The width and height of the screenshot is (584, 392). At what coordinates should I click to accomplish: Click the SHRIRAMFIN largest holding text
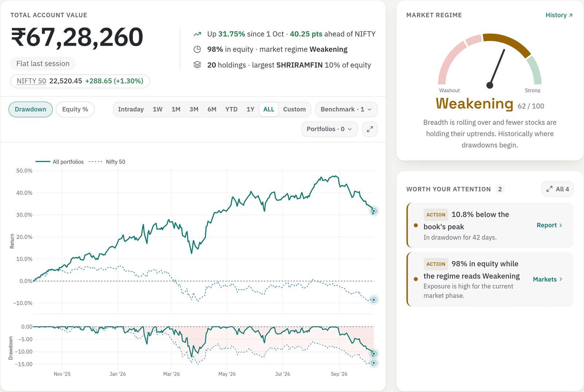300,65
